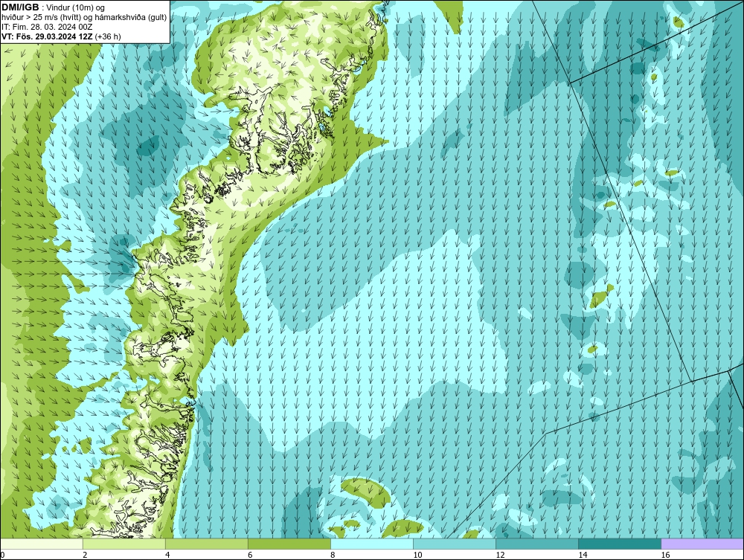
Task: Click the 8–10 m/s pale cyan swatch
Action: tap(372, 544)
